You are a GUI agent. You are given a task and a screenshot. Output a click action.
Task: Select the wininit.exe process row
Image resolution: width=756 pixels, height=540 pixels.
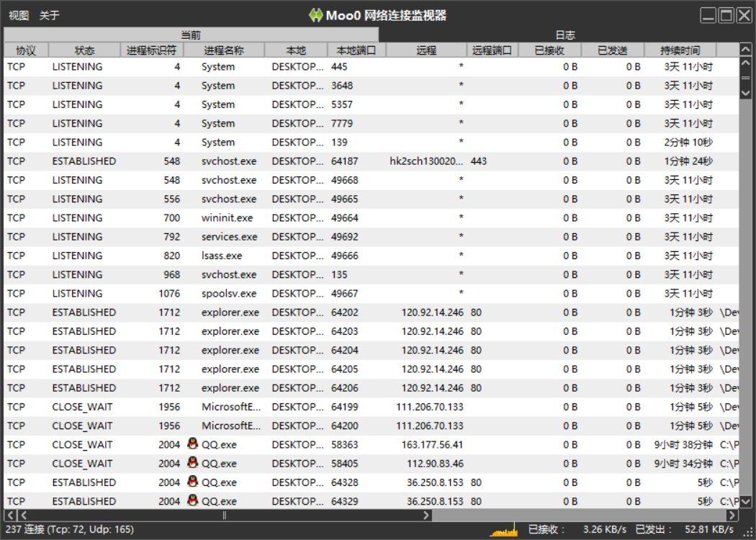(372, 218)
